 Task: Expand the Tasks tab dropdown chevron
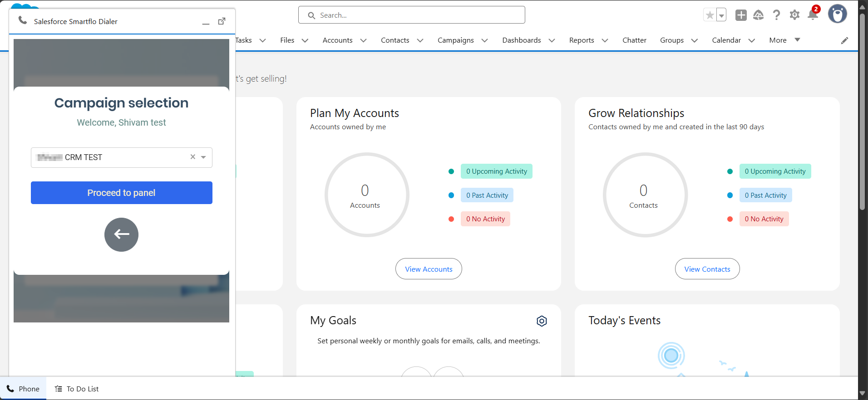[x=262, y=40]
